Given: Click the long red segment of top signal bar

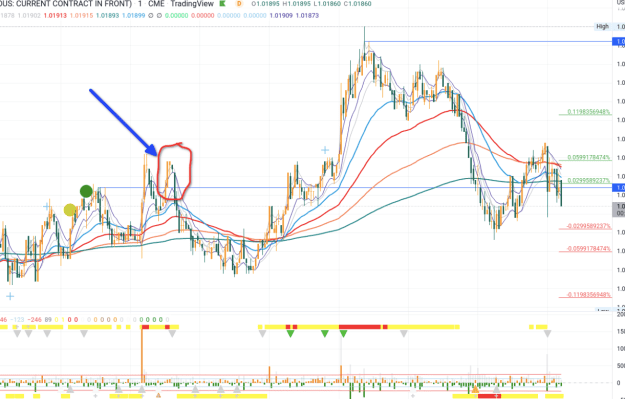Looking at the screenshot, I should click(360, 327).
